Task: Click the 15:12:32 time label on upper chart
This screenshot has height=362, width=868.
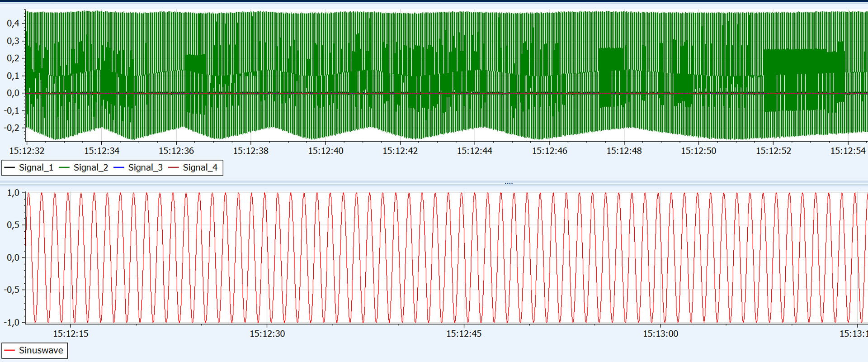Action: click(27, 151)
